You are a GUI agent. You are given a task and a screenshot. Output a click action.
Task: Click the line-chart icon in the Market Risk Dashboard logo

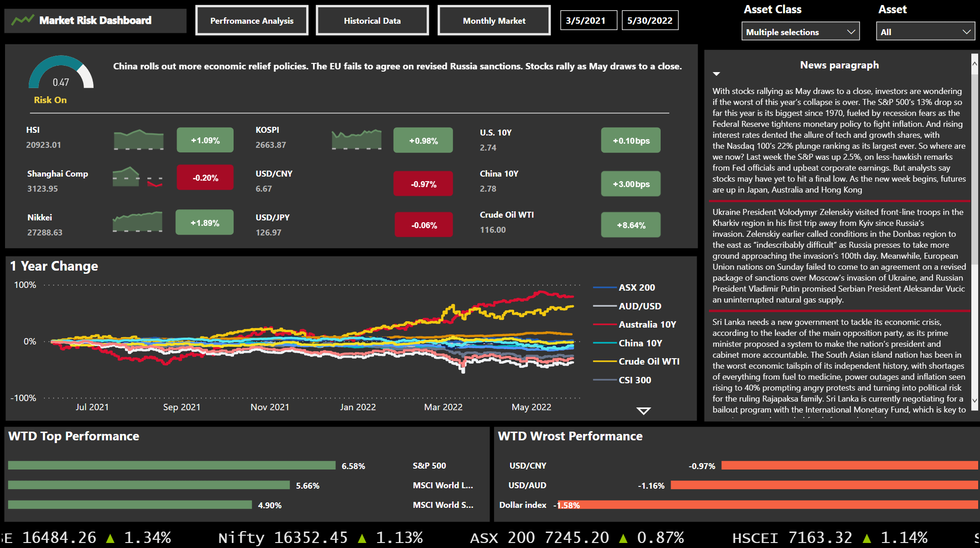click(22, 20)
